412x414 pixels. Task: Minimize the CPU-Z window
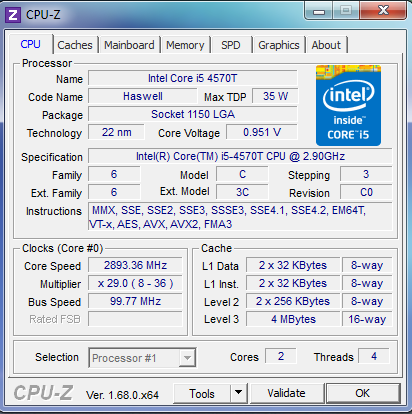pyautogui.click(x=319, y=11)
